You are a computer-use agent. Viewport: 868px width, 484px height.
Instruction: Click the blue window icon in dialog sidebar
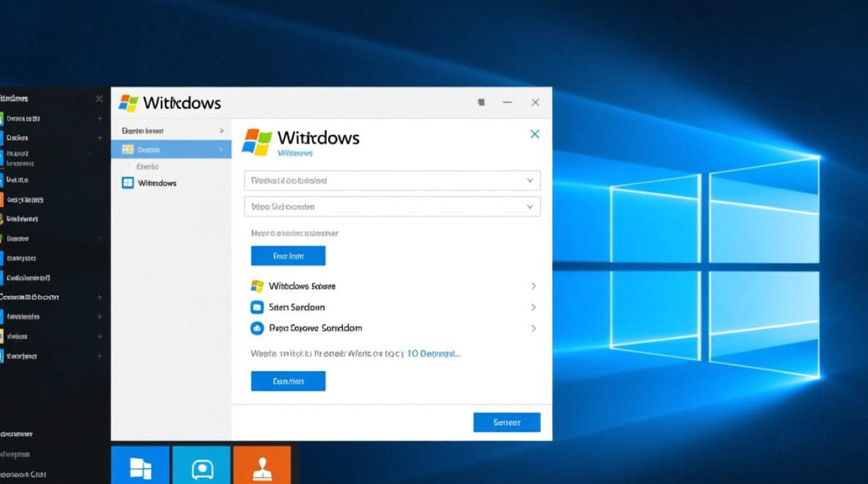[128, 183]
